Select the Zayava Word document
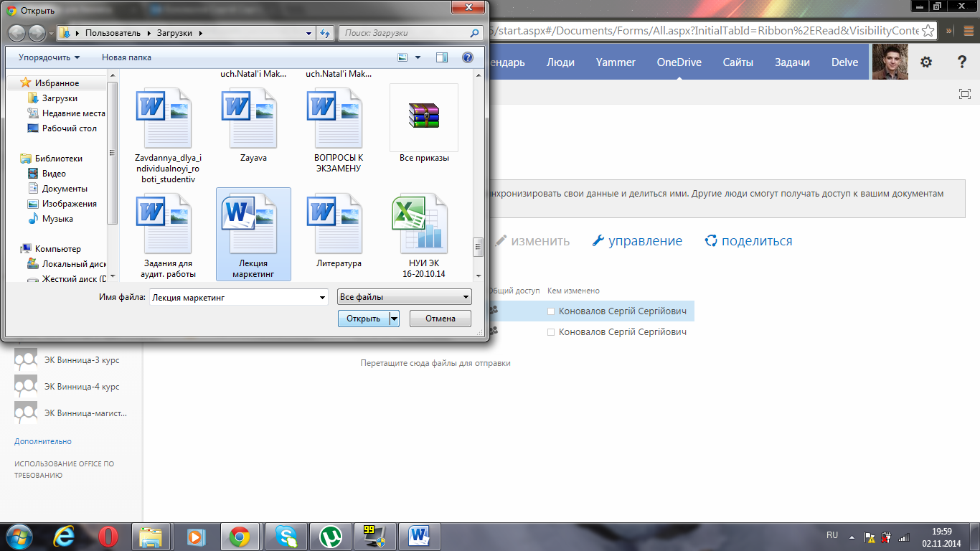The width and height of the screenshot is (980, 551). coord(253,124)
